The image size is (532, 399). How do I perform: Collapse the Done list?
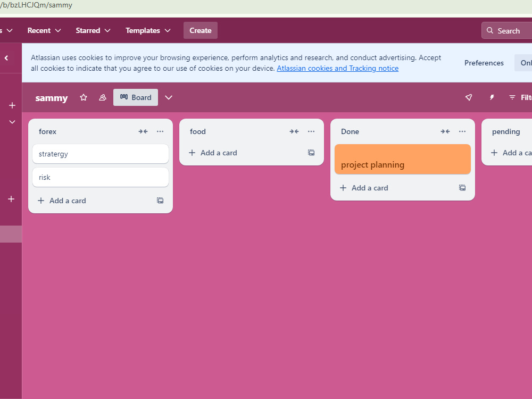tap(445, 131)
